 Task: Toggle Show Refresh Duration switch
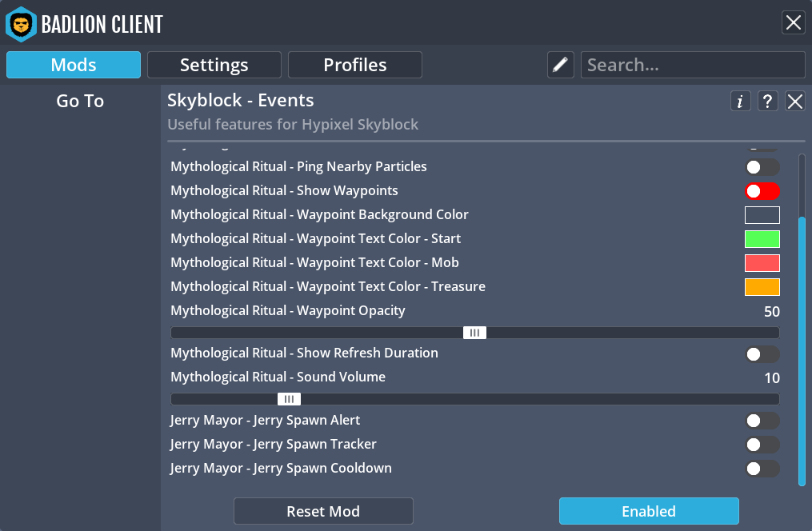pyautogui.click(x=762, y=354)
